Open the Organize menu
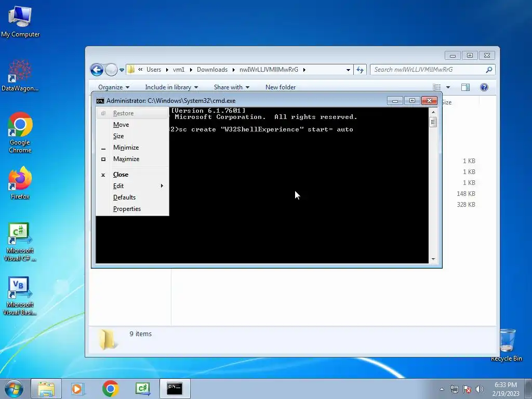The height and width of the screenshot is (399, 532). point(114,87)
